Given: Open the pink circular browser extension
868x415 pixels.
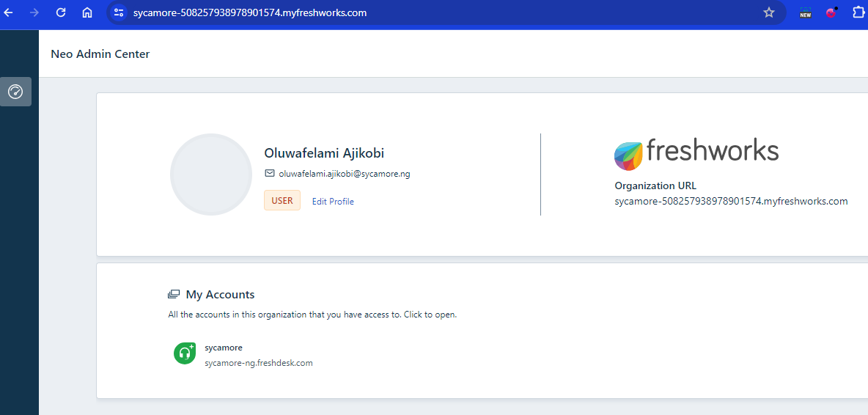Looking at the screenshot, I should click(831, 12).
